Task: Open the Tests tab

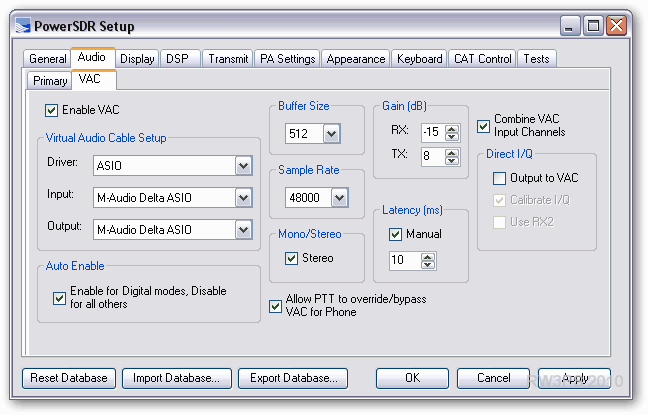Action: click(x=537, y=59)
